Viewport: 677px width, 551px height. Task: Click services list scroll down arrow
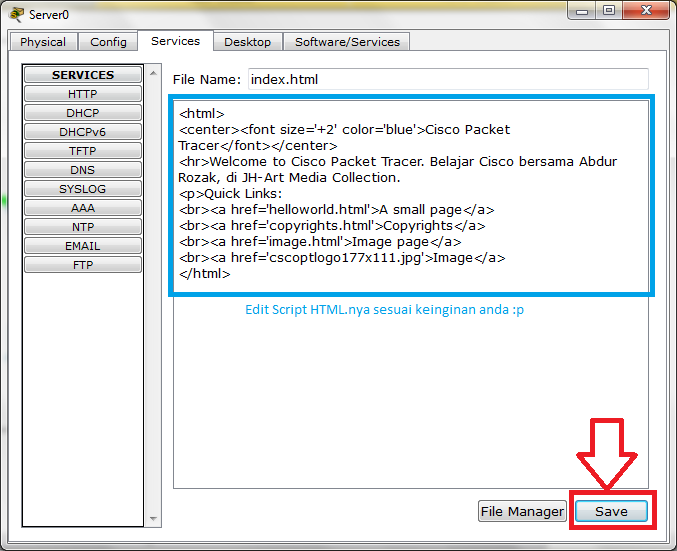click(153, 518)
